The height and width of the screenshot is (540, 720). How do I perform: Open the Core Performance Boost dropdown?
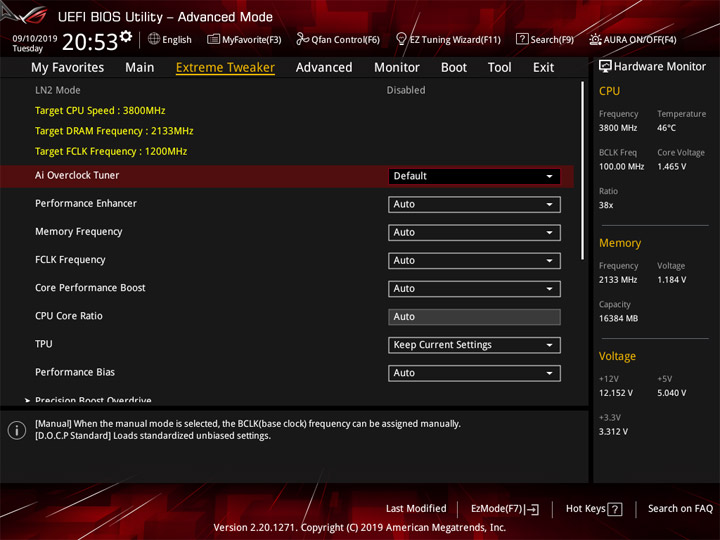[474, 289]
